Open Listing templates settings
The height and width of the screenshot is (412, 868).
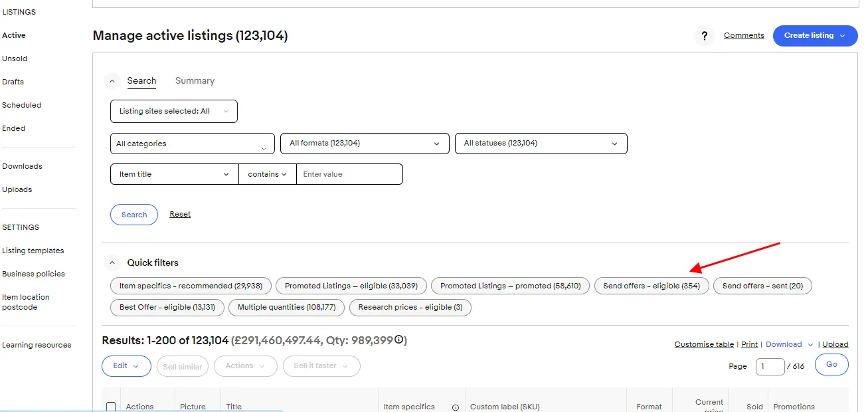point(33,251)
